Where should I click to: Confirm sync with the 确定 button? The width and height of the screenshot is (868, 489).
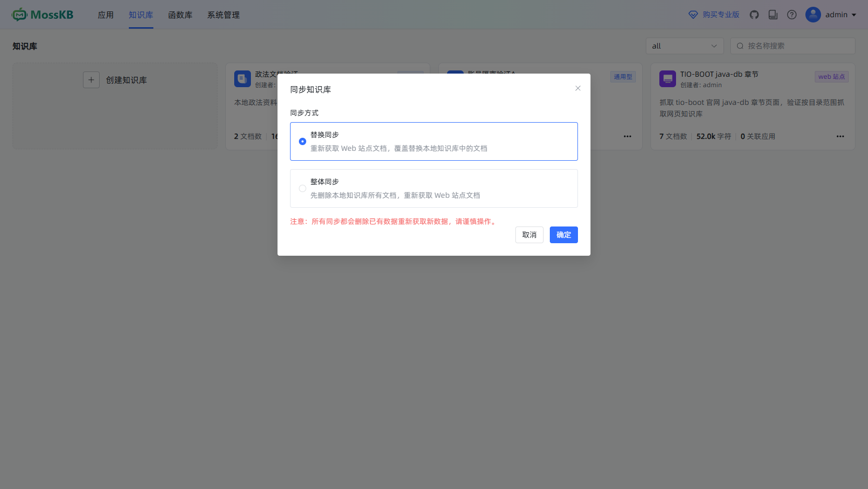click(564, 235)
